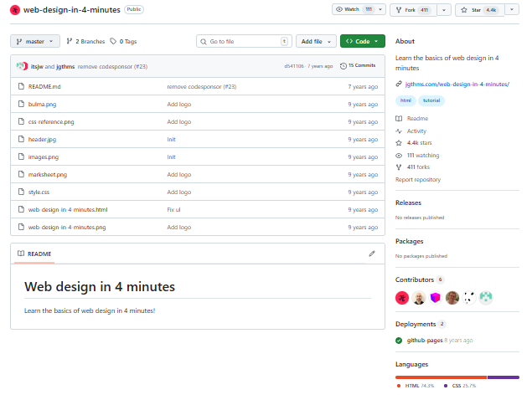Open the marksheet.png file

coord(48,174)
